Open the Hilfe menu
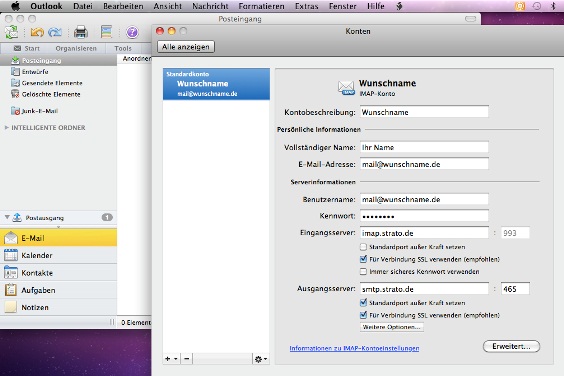This screenshot has width=564, height=376. 376,6
